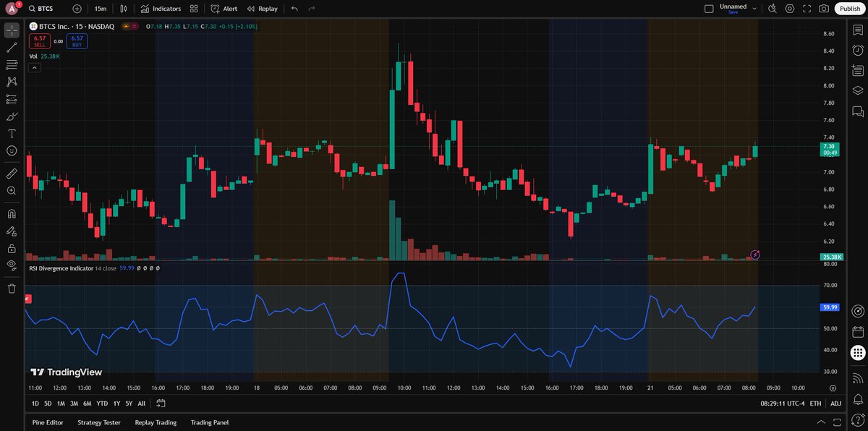Open the Indicators dialog
This screenshot has height=431, width=868.
click(161, 9)
